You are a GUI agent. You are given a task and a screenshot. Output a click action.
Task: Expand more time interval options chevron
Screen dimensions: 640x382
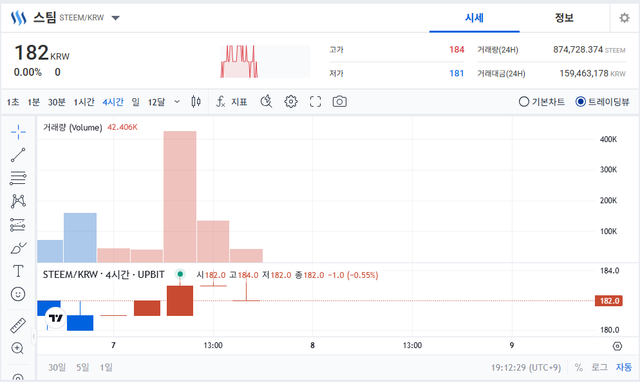177,102
